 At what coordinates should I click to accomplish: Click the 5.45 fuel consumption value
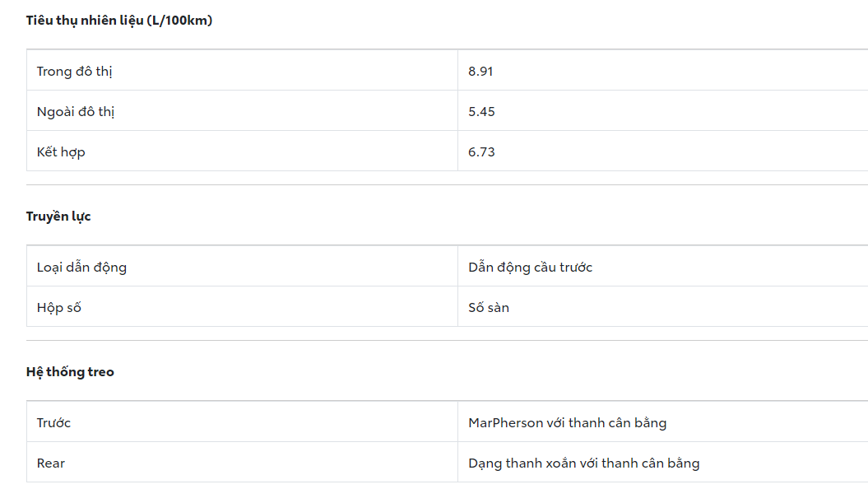481,112
